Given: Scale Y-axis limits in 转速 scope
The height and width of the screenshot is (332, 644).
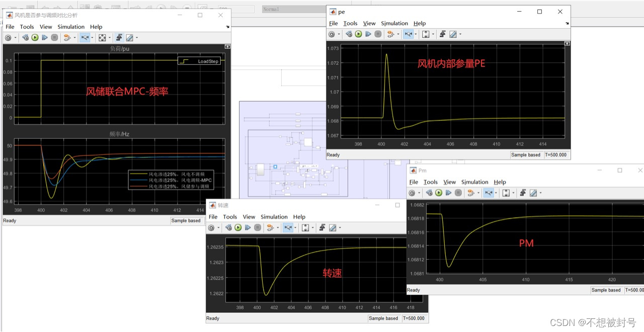Looking at the screenshot, I should point(305,228).
